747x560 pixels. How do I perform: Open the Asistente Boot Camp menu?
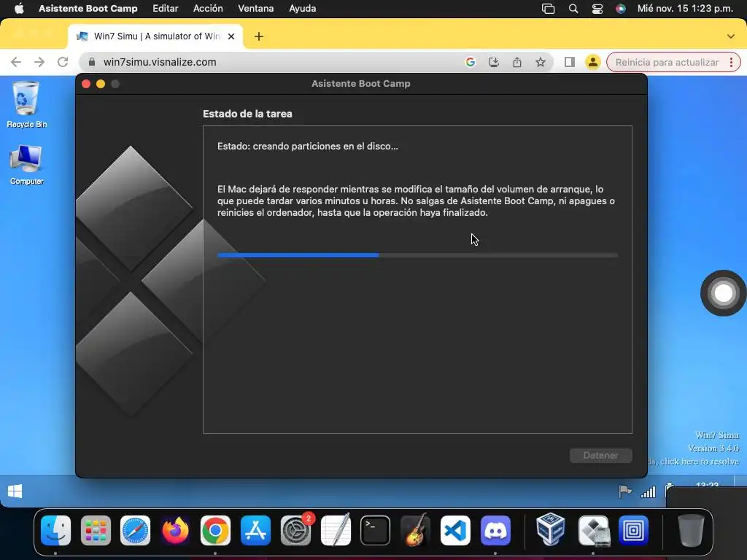[88, 9]
